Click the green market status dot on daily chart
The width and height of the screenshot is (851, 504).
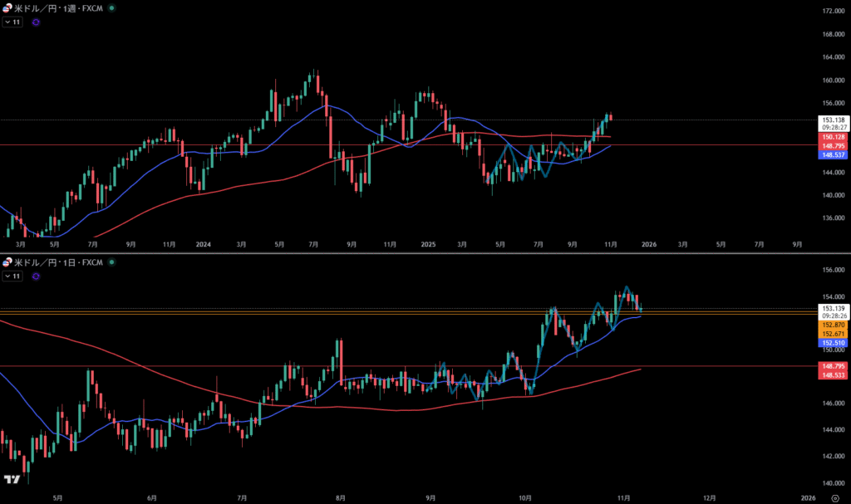(x=112, y=262)
